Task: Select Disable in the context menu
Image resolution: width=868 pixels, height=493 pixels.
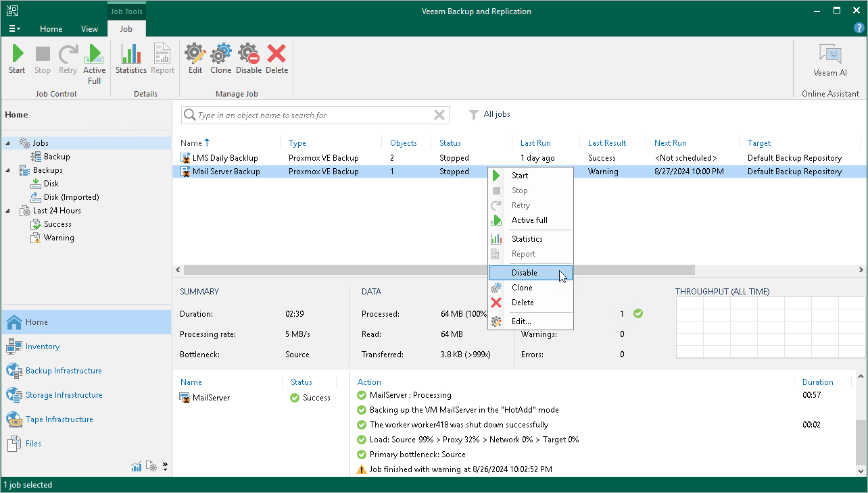Action: tap(524, 273)
